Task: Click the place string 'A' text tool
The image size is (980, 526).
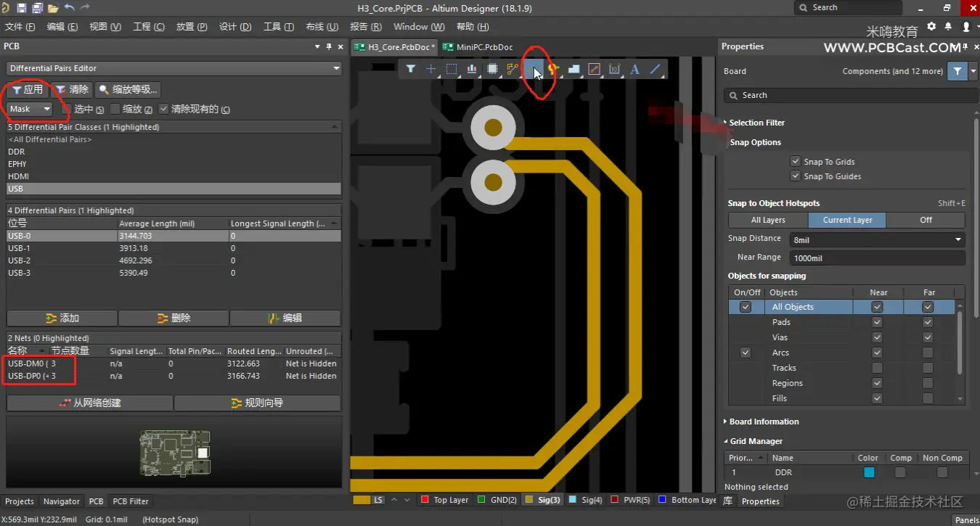Action: tap(634, 70)
